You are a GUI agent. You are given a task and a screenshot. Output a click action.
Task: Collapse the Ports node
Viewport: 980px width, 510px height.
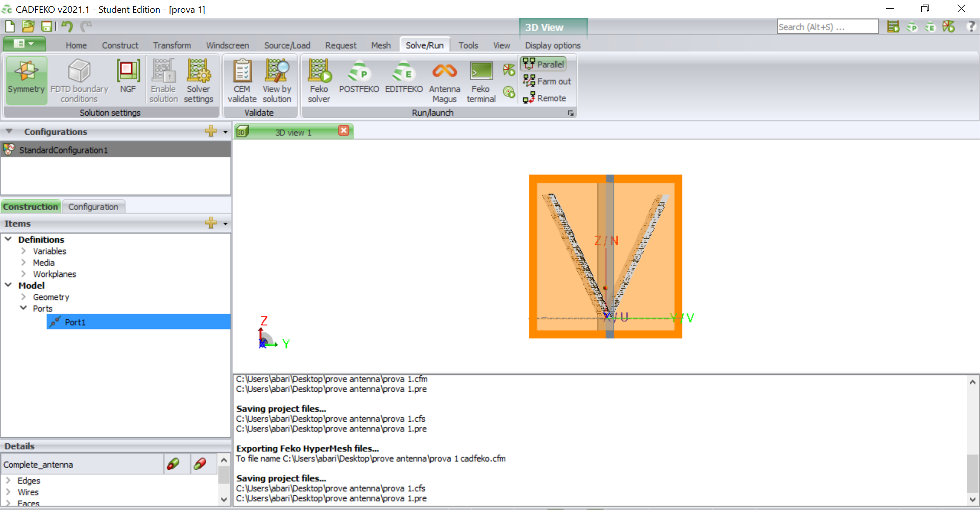(x=23, y=308)
